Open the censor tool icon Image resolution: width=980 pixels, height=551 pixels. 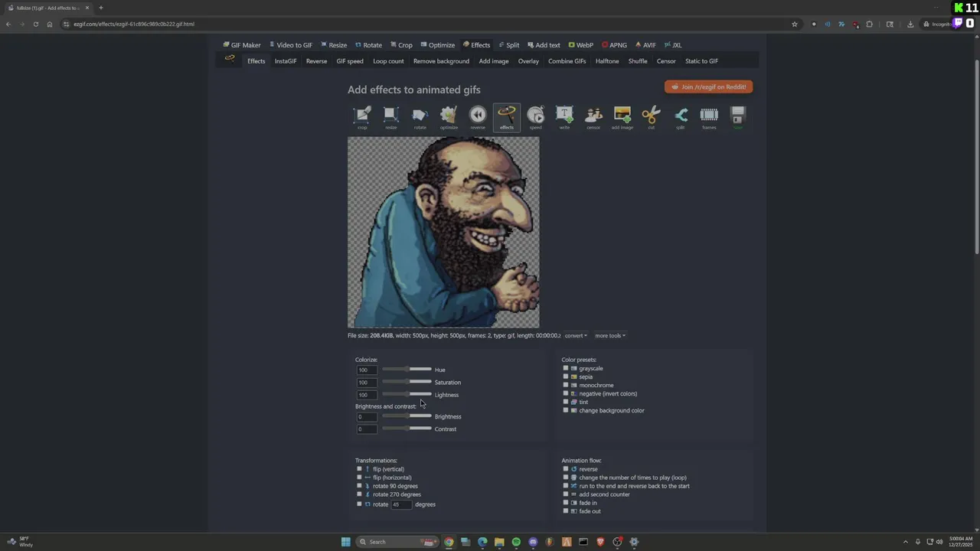click(593, 116)
